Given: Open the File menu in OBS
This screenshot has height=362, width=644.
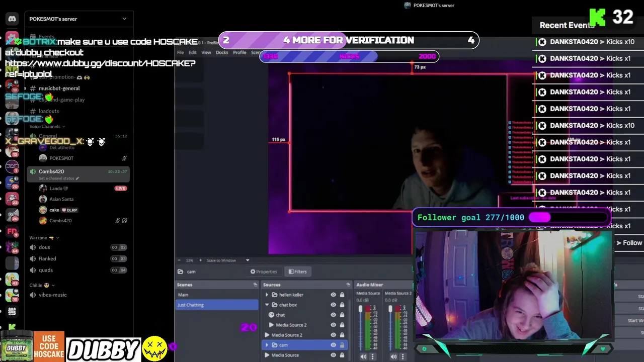Looking at the screenshot, I should click(181, 52).
